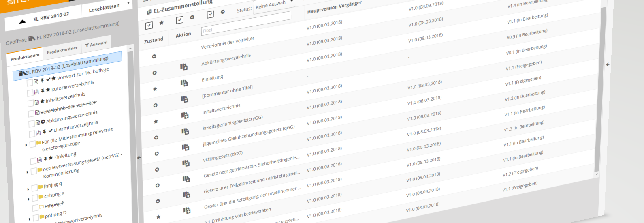Click the minus state icon for Verzeiohnis der vejrieiter

(154, 56)
